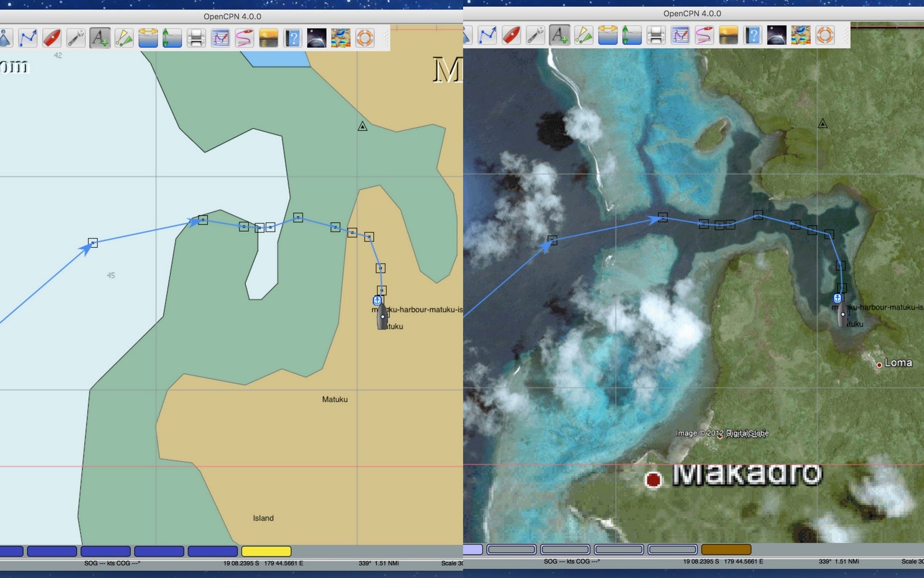Click the own-ship boat symbol in vector chart
This screenshot has width=924, height=578.
tap(382, 316)
